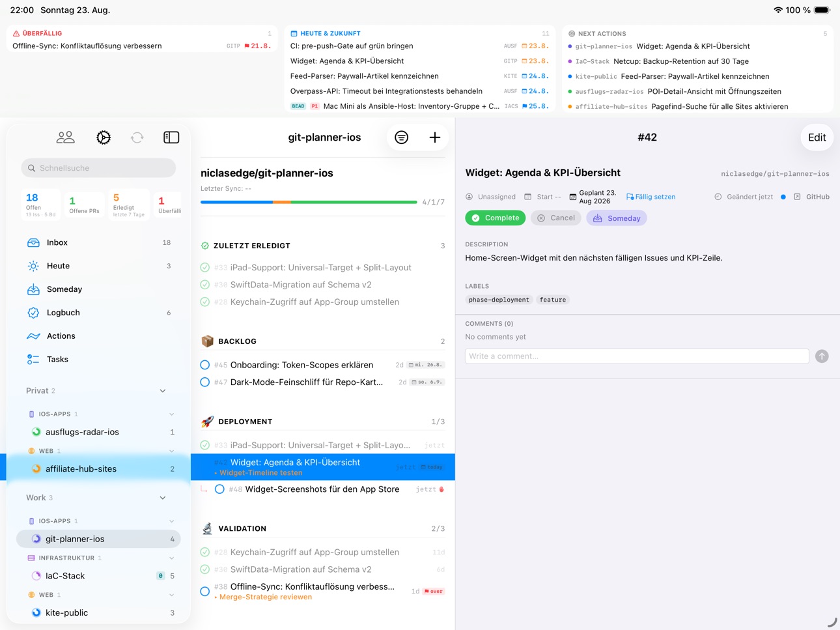Click the Tasks checklist icon
840x630 pixels.
pos(33,360)
